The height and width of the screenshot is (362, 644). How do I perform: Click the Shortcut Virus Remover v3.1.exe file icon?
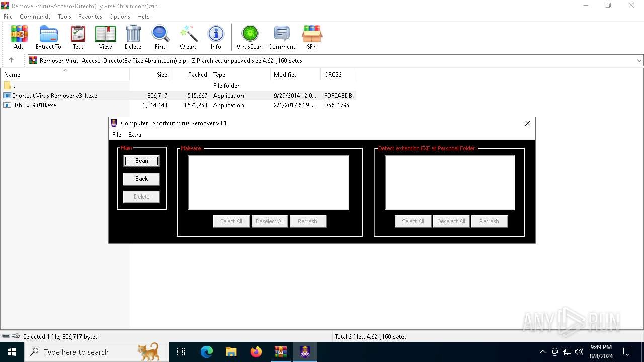pos(7,95)
